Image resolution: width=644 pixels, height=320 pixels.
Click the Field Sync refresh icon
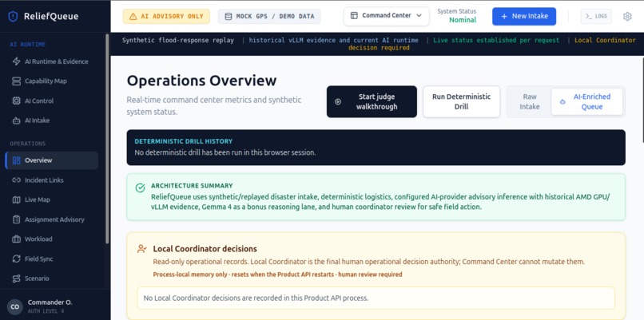click(17, 259)
